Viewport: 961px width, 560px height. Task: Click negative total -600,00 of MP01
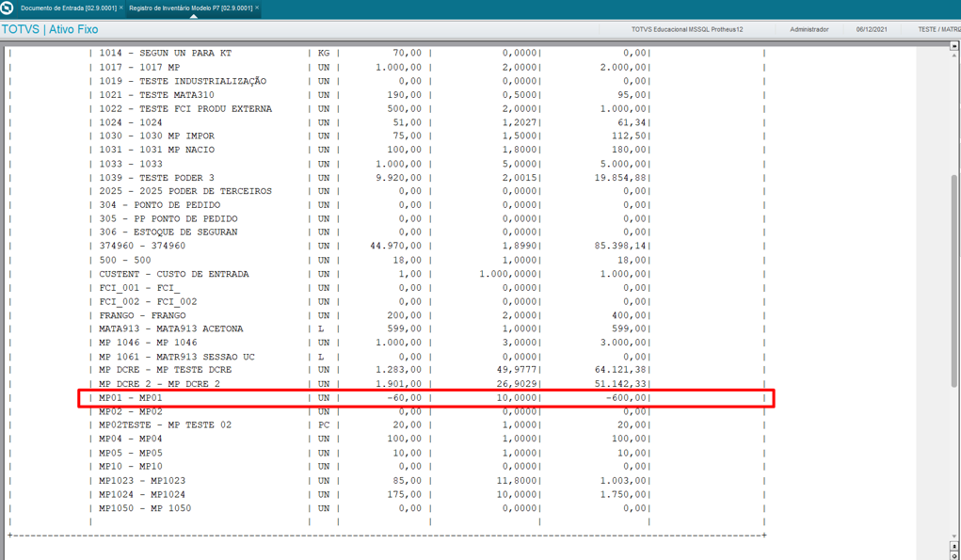click(x=626, y=398)
